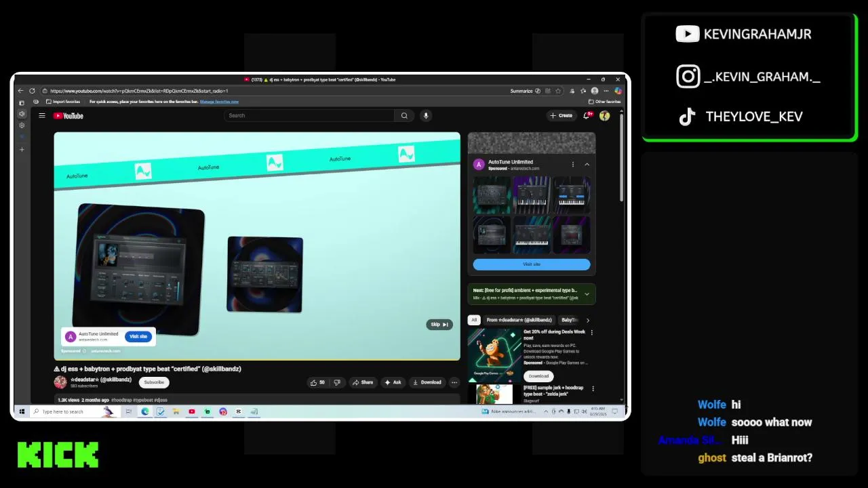Click the YouTube Search input field
The height and width of the screenshot is (488, 868).
(309, 116)
